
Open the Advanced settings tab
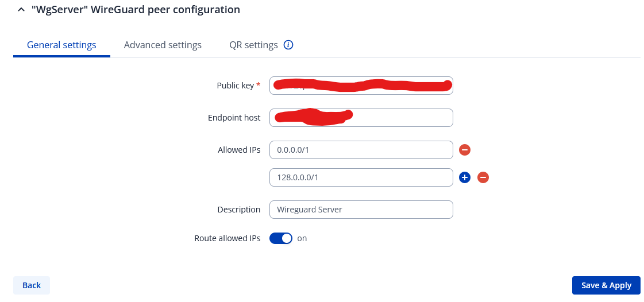pyautogui.click(x=163, y=45)
